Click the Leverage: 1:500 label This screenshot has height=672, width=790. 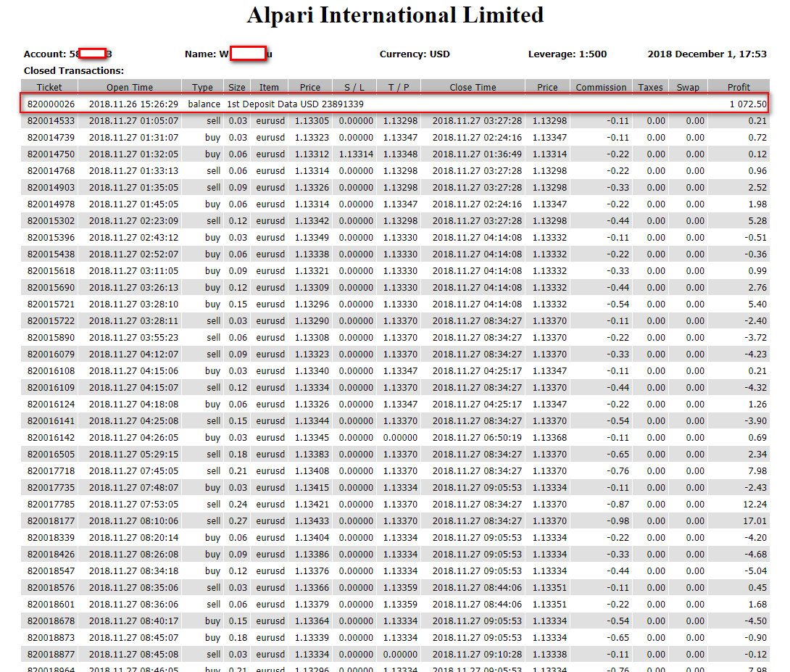[x=567, y=54]
